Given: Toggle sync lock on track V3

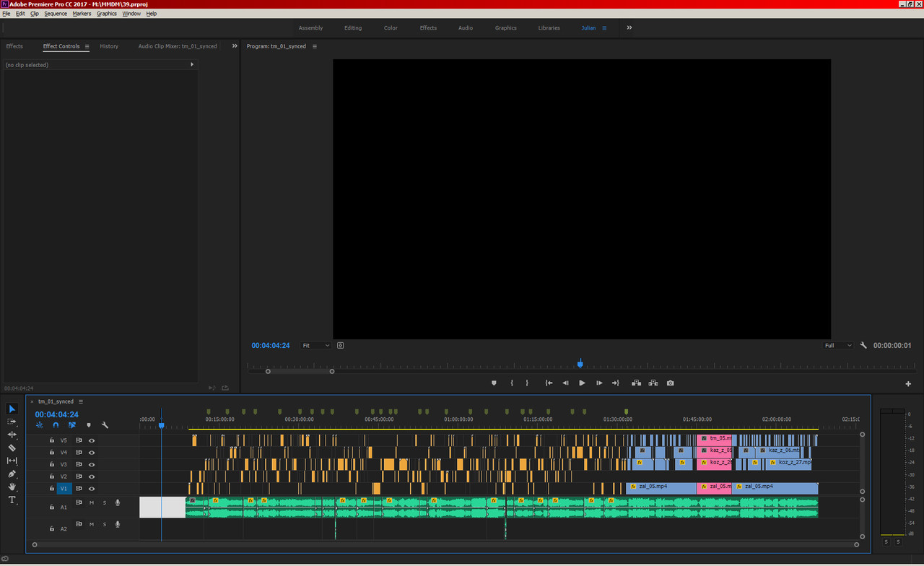Looking at the screenshot, I should [79, 465].
